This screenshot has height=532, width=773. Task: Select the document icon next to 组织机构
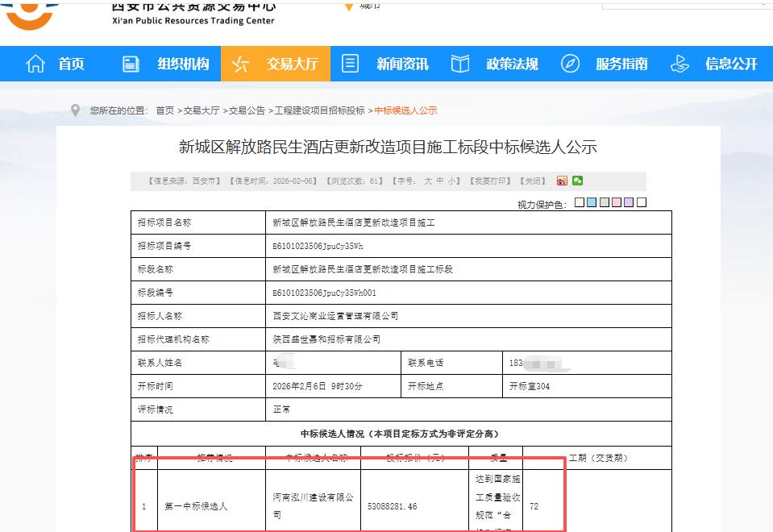(x=131, y=64)
